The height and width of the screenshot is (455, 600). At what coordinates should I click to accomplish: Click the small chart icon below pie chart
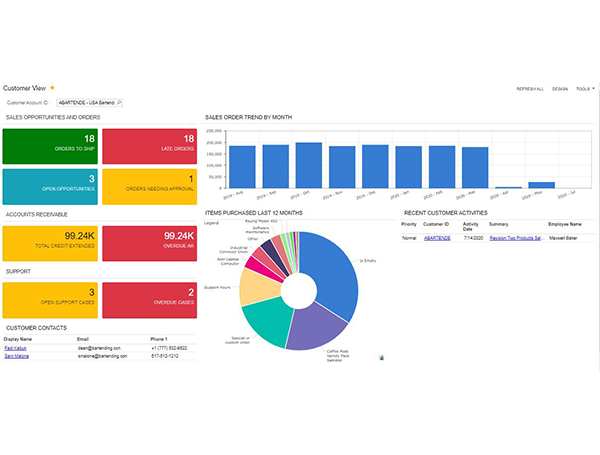381,356
